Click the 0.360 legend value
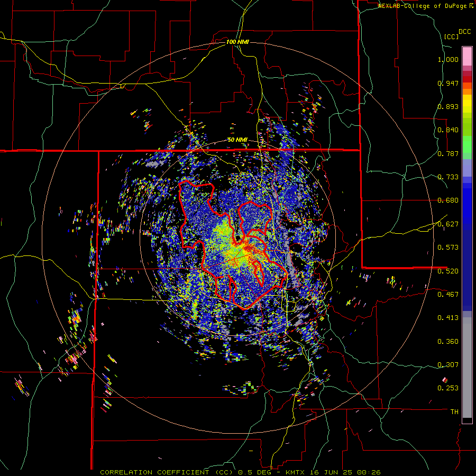This screenshot has height=476, width=476. [x=448, y=342]
